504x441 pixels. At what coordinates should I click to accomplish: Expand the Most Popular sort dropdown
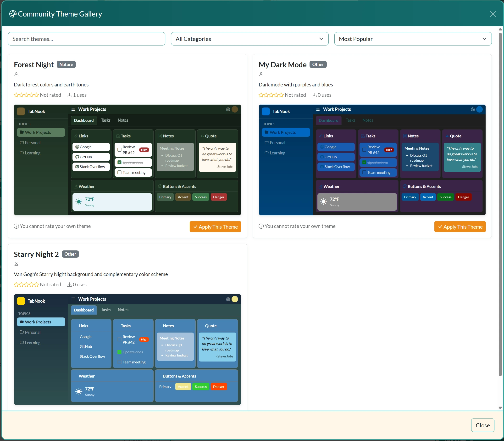413,39
